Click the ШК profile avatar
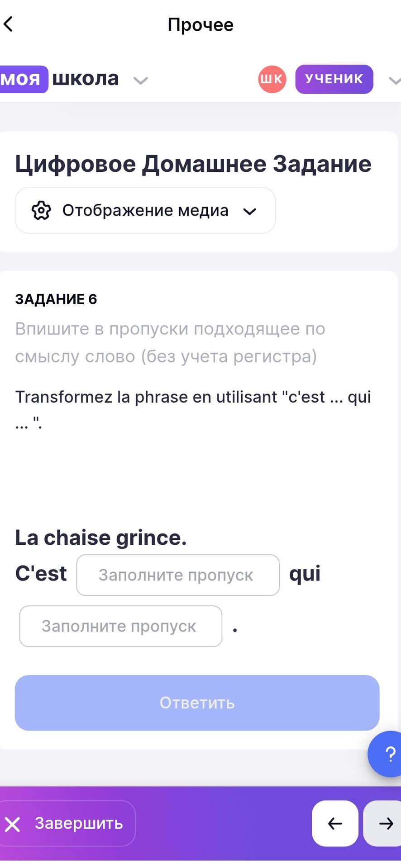 coord(272,79)
